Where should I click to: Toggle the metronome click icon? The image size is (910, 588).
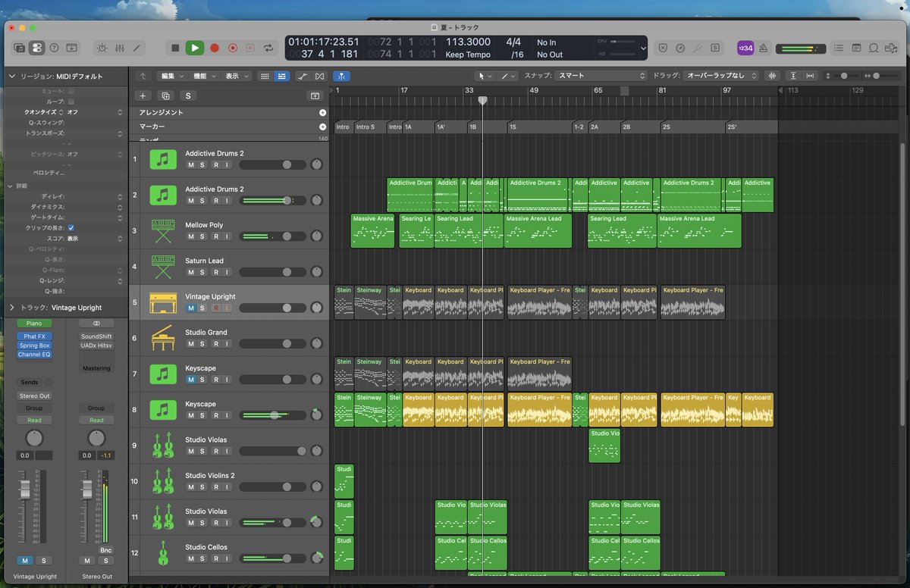click(x=763, y=48)
